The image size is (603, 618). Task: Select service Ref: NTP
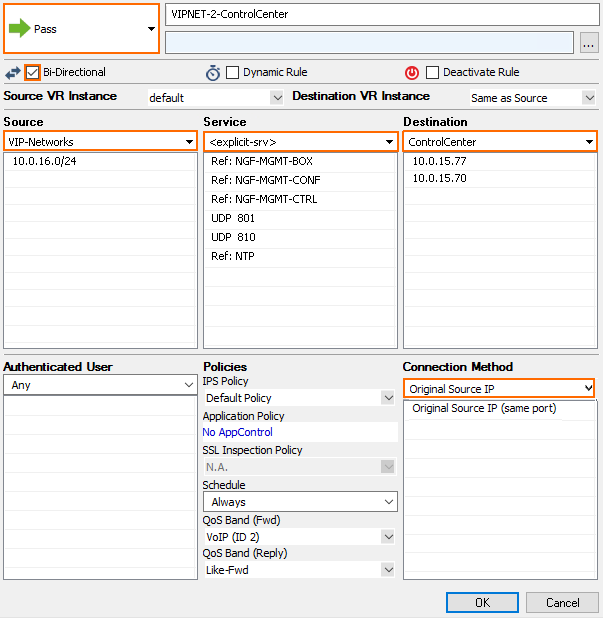[x=300, y=256]
